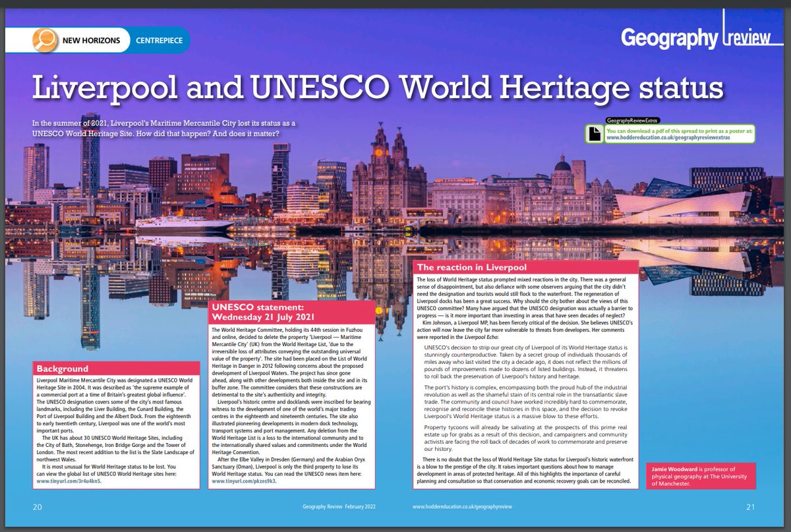The width and height of the screenshot is (791, 532).
Task: Click page number 21
Action: 750,507
